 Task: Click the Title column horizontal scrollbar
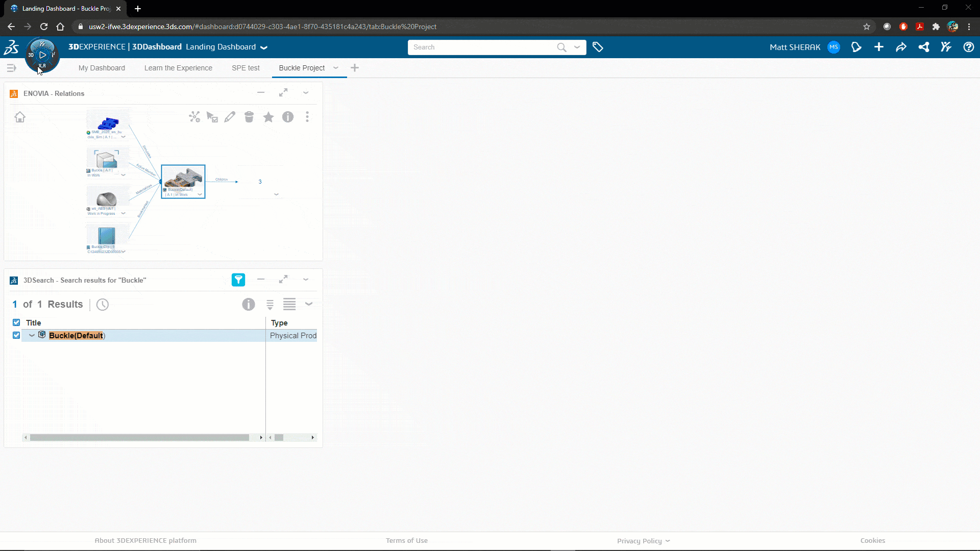click(x=139, y=437)
